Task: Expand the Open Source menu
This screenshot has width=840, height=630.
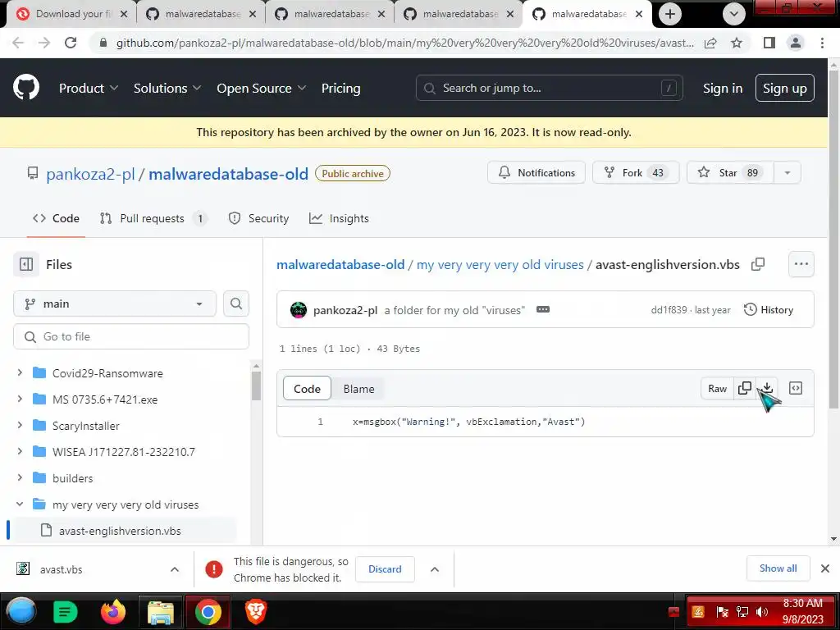Action: tap(262, 89)
